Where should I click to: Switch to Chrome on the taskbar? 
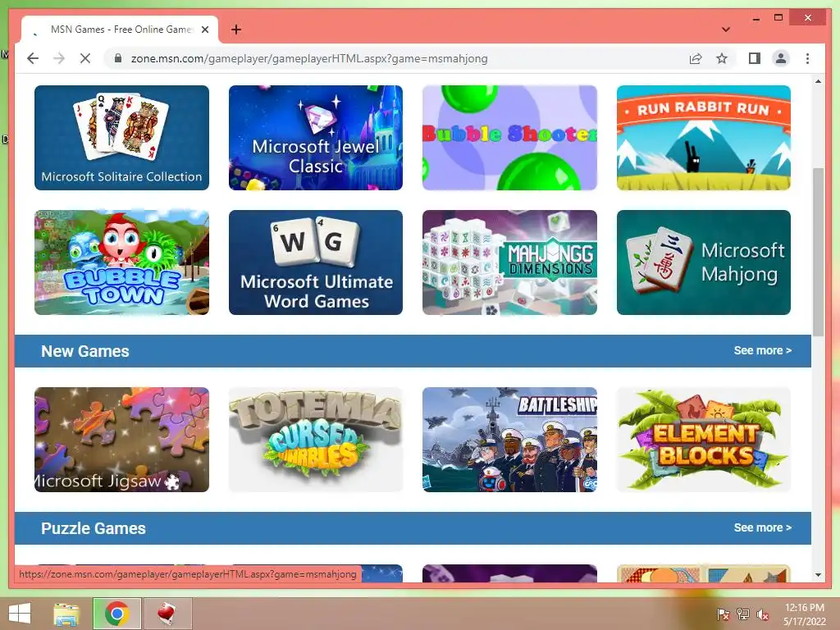pos(116,614)
